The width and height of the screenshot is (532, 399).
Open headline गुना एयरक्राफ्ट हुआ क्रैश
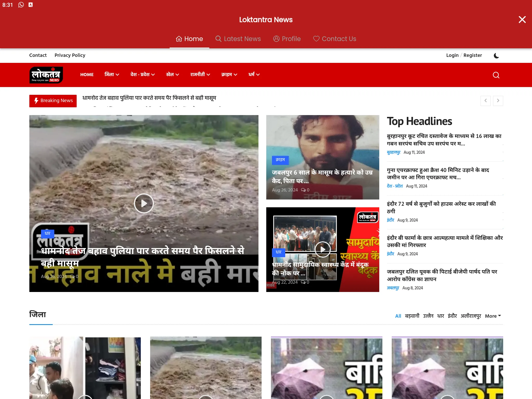coord(438,174)
